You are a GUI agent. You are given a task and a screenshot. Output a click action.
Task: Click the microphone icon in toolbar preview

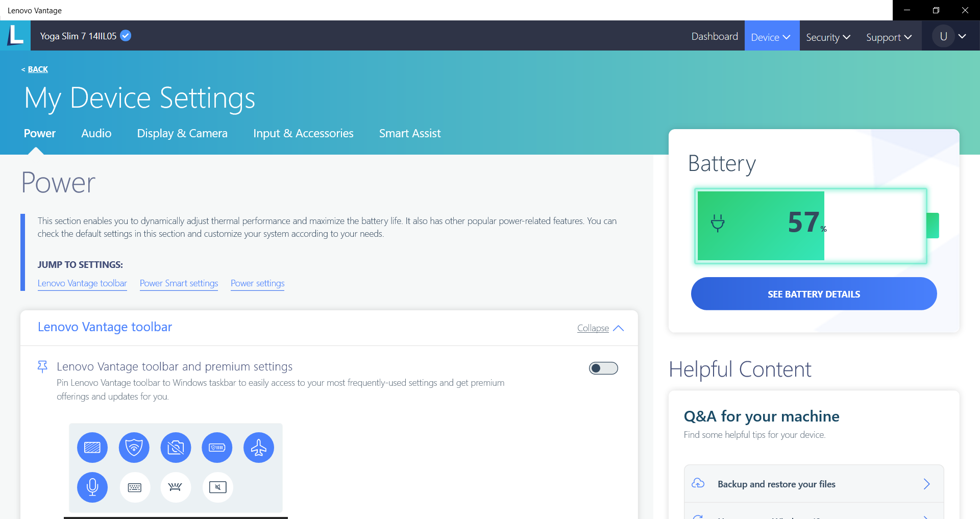point(92,487)
